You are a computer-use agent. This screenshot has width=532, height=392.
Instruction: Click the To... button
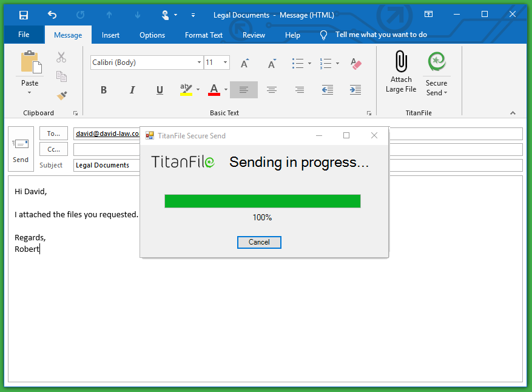[x=53, y=133]
